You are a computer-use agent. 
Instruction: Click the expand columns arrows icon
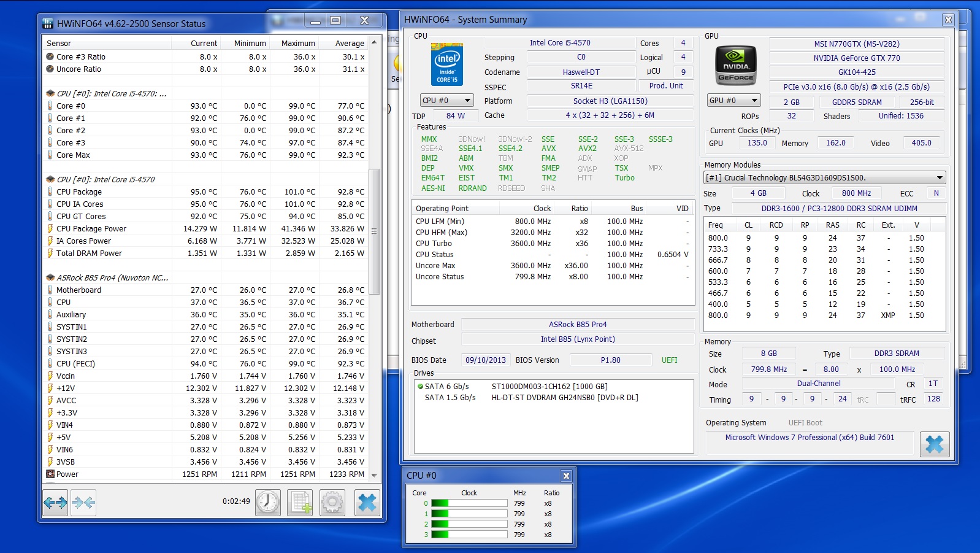56,503
